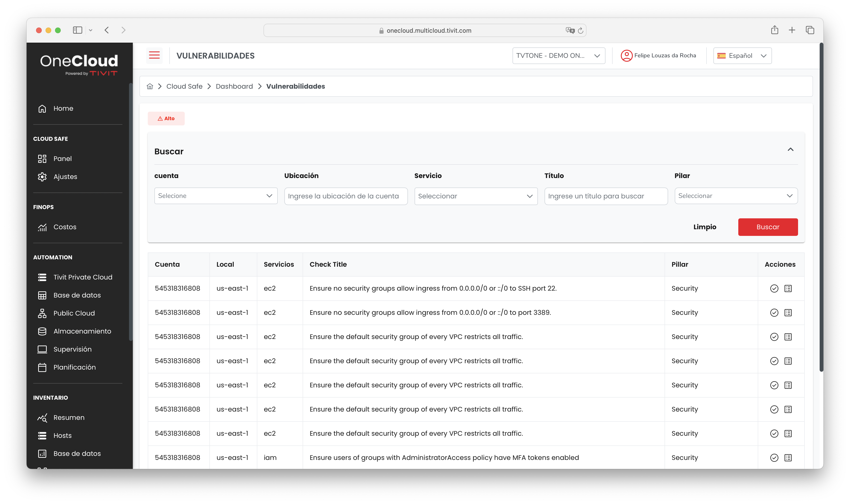
Task: Click the Título search input field
Action: point(606,196)
